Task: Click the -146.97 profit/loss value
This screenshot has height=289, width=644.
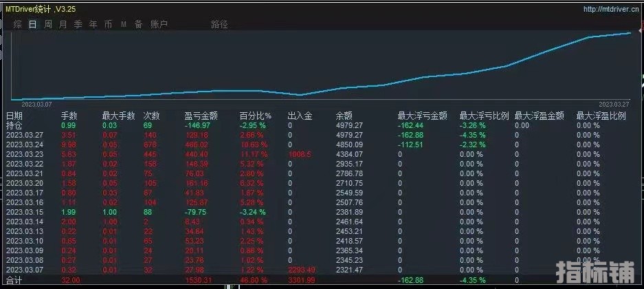Action: (x=197, y=125)
